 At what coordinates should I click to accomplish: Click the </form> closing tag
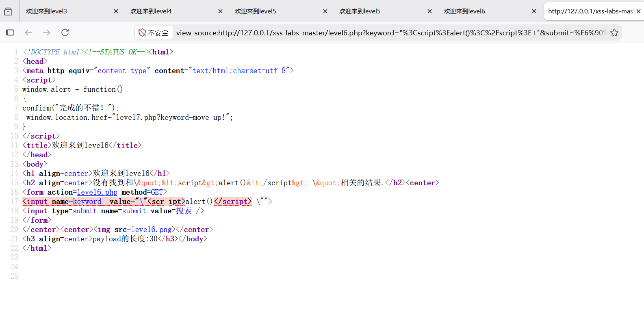[37, 220]
